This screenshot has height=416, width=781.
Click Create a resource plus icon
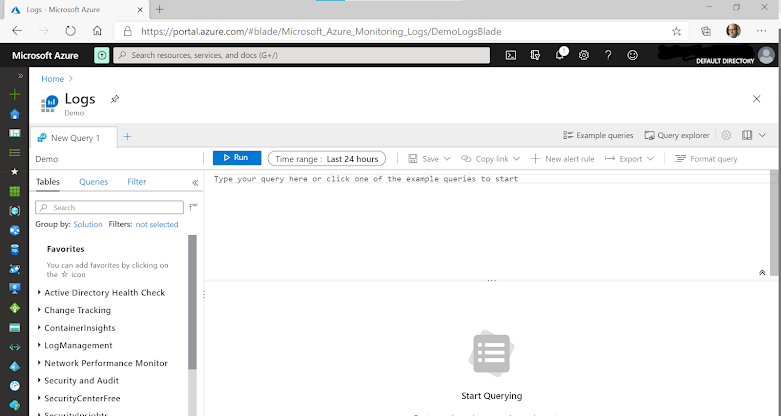point(14,94)
